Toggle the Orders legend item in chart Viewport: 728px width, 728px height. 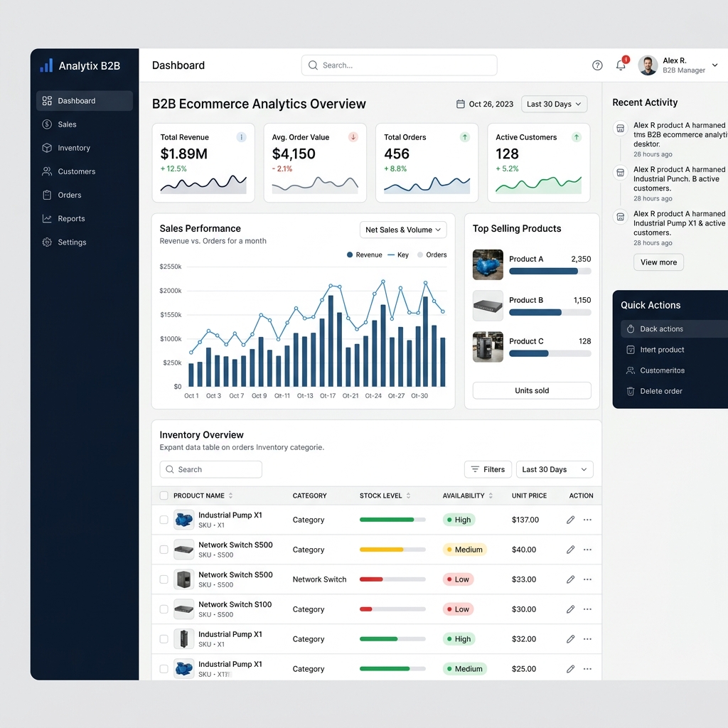pos(432,255)
